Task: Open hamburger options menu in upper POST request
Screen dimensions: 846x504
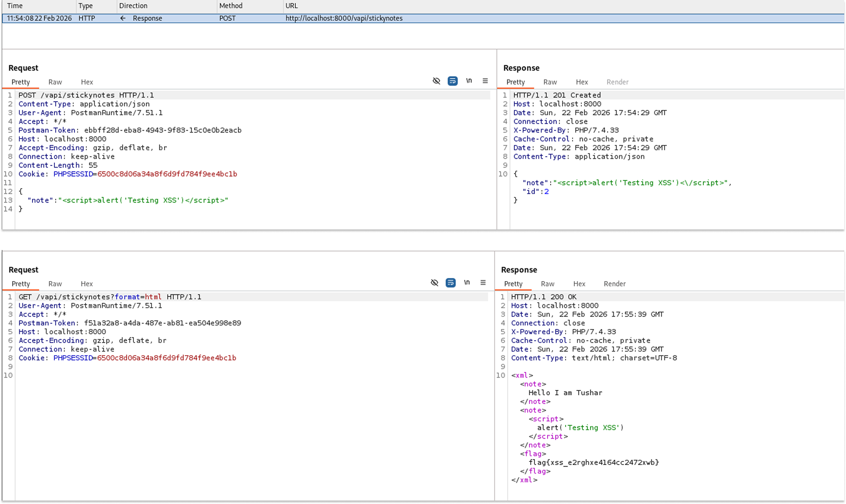Action: click(x=485, y=81)
